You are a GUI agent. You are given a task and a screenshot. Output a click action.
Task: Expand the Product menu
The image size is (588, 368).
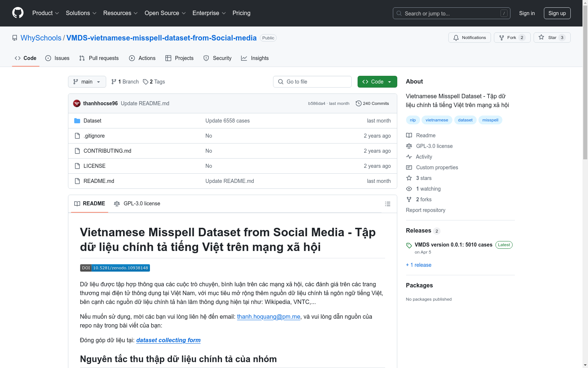(46, 13)
